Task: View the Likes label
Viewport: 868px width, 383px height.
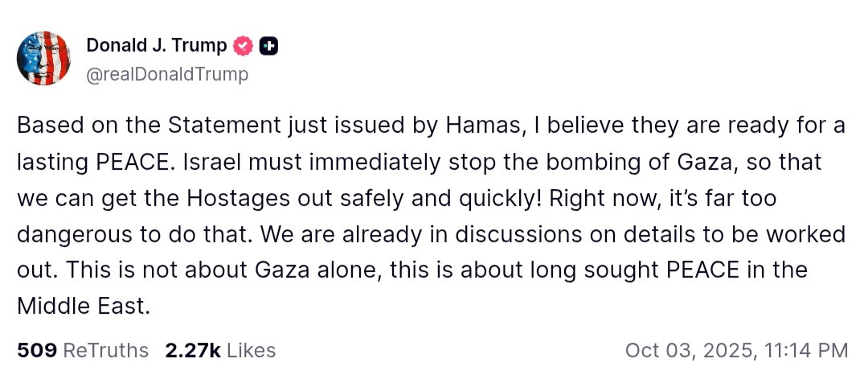Action: point(252,351)
